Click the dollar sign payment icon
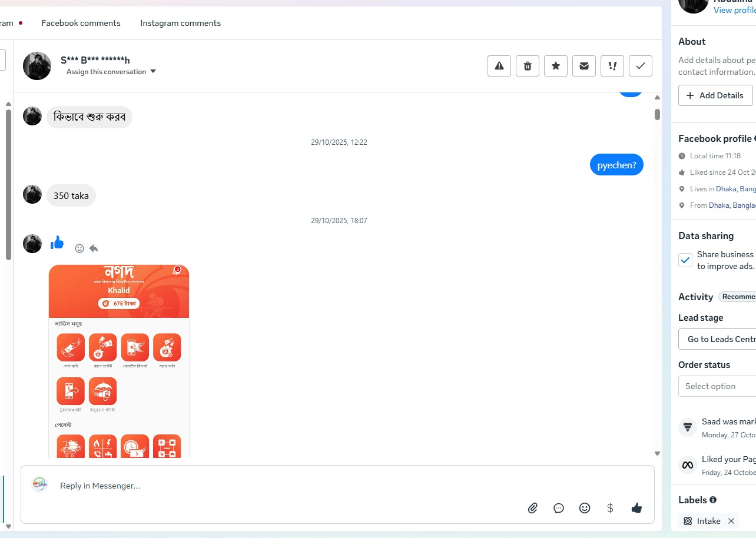Image resolution: width=756 pixels, height=538 pixels. click(x=611, y=508)
